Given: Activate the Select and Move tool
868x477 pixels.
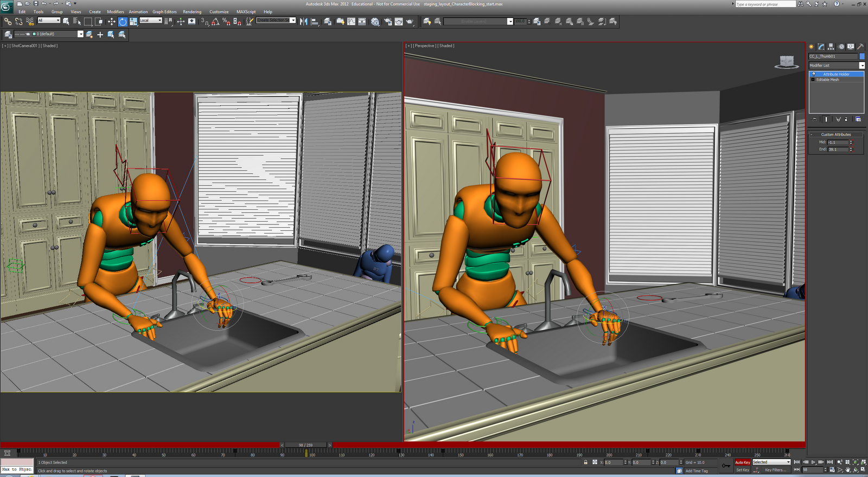Looking at the screenshot, I should (111, 21).
